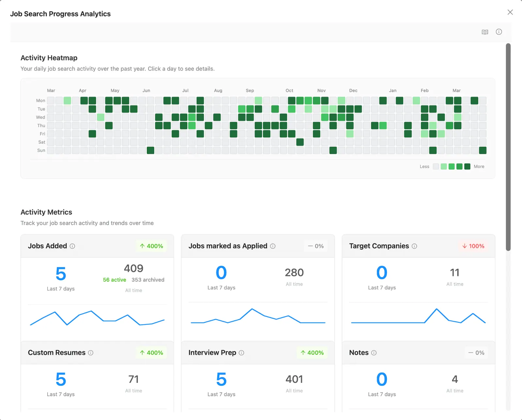Image resolution: width=522 pixels, height=420 pixels.
Task: Click the Interview Prep 400% trend badge
Action: [312, 353]
